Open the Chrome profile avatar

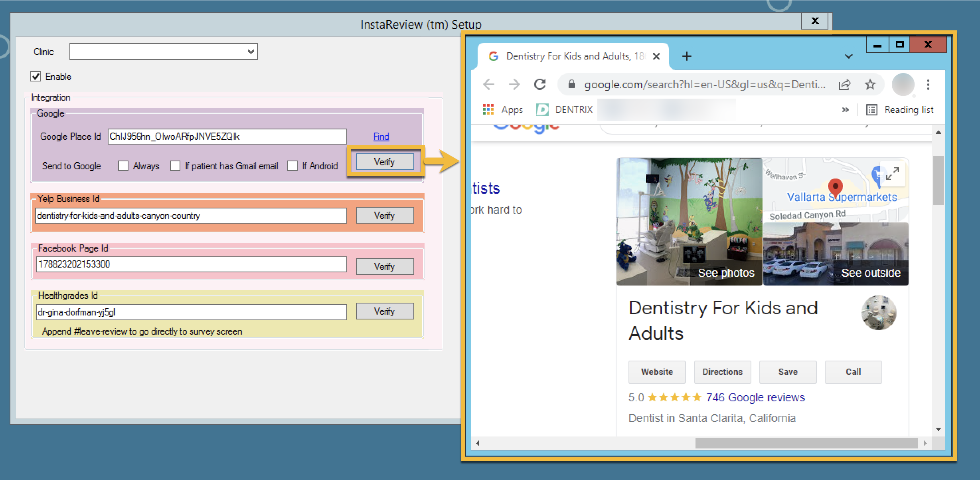click(x=903, y=84)
